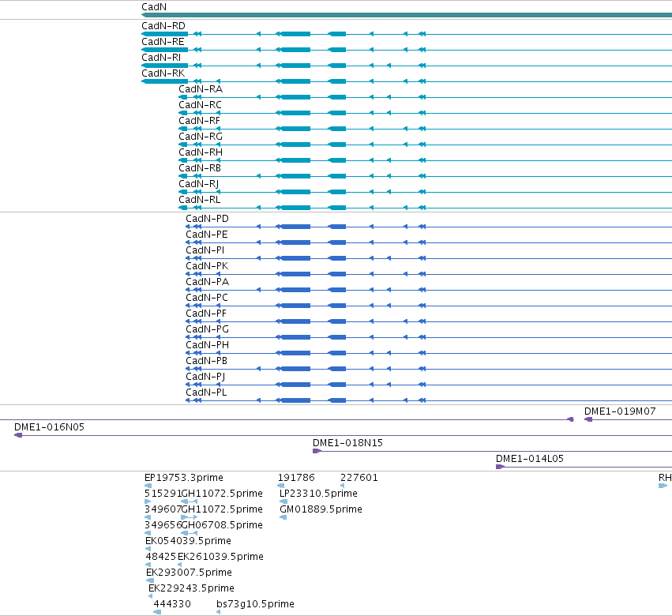Select the CadN-PD protein label
Screen dimensions: 672x616
(x=207, y=219)
